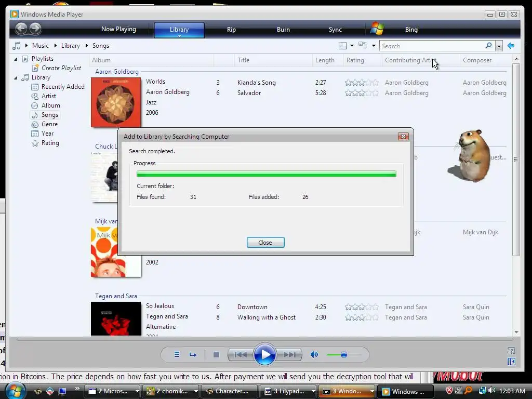Set star rating for Downtown
Viewport: 532px width, 399px height.
(x=362, y=307)
